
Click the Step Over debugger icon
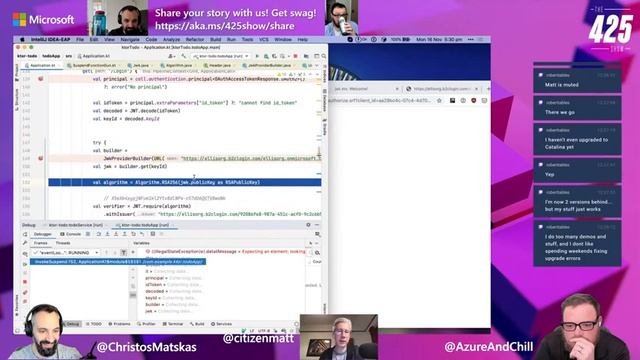tap(98, 234)
